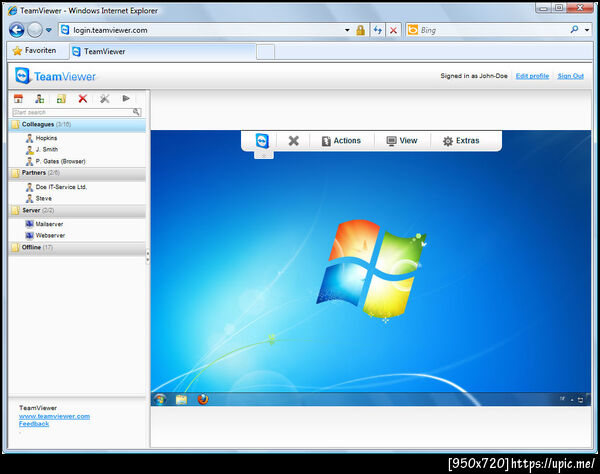Image resolution: width=600 pixels, height=474 pixels.
Task: Open remote Windows Explorer taskbar icon
Action: click(181, 399)
